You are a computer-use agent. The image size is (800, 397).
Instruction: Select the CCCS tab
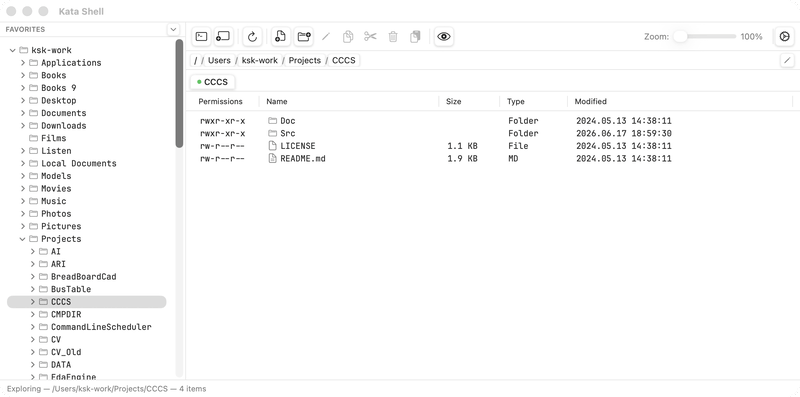pyautogui.click(x=212, y=82)
